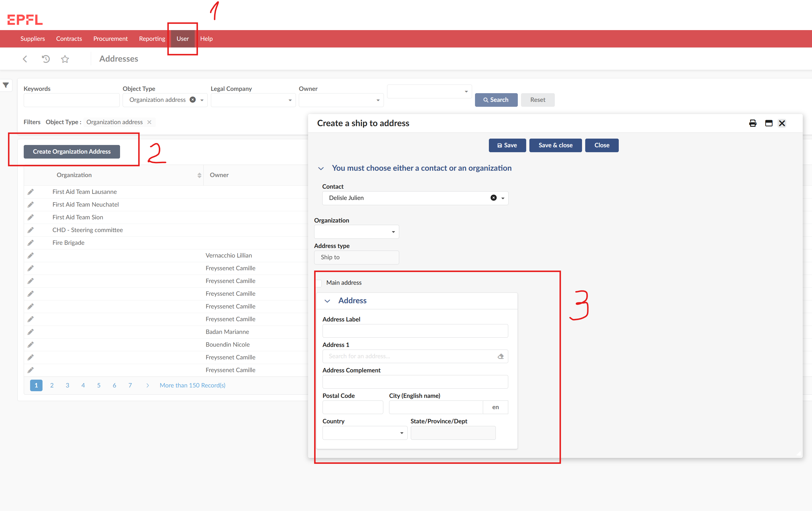The image size is (812, 511).
Task: Collapse the Address section
Action: tap(327, 301)
